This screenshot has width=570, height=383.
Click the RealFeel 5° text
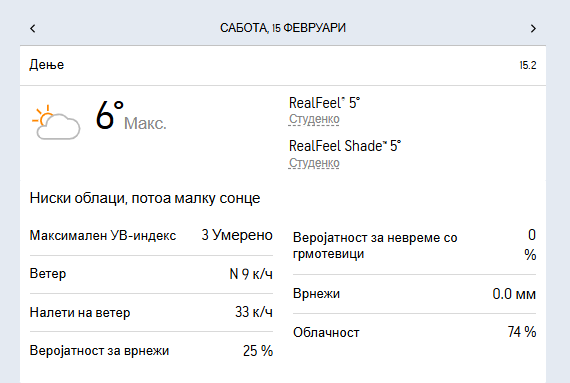tap(324, 103)
